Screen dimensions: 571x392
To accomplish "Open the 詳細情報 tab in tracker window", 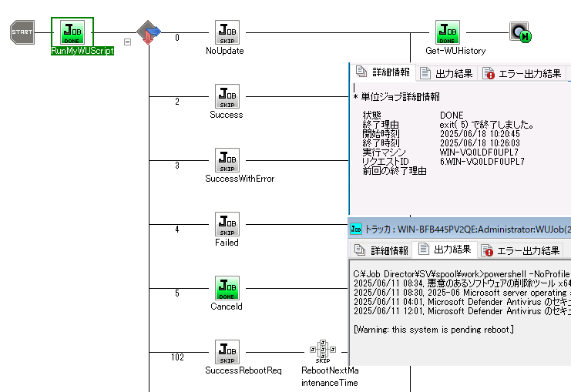I will (381, 250).
